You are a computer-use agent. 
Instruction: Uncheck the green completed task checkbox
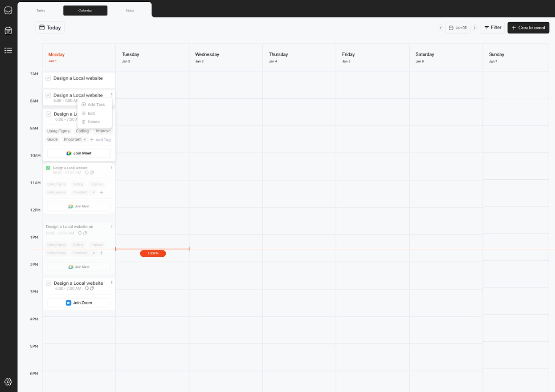(x=48, y=168)
